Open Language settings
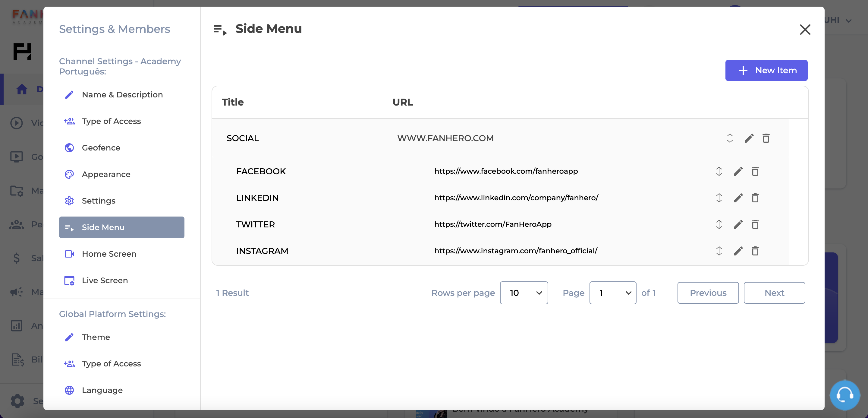 pyautogui.click(x=122, y=390)
